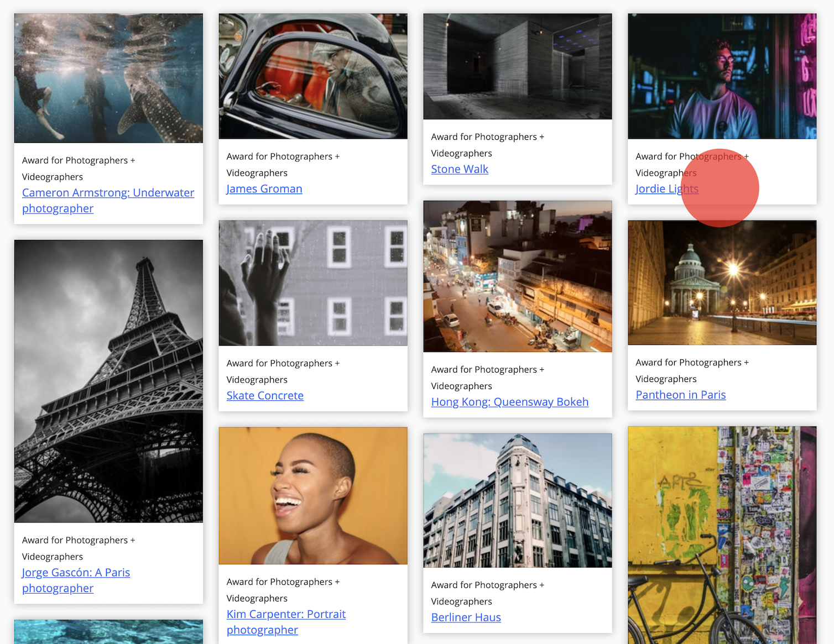The height and width of the screenshot is (644, 834).
Task: Open the Jorge Gascón: A Paris photographer link
Action: pos(76,573)
